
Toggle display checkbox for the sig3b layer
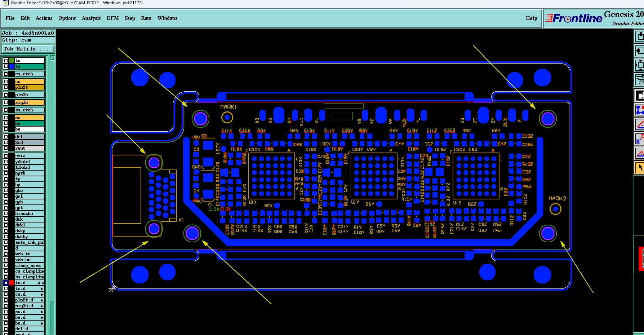[6, 102]
